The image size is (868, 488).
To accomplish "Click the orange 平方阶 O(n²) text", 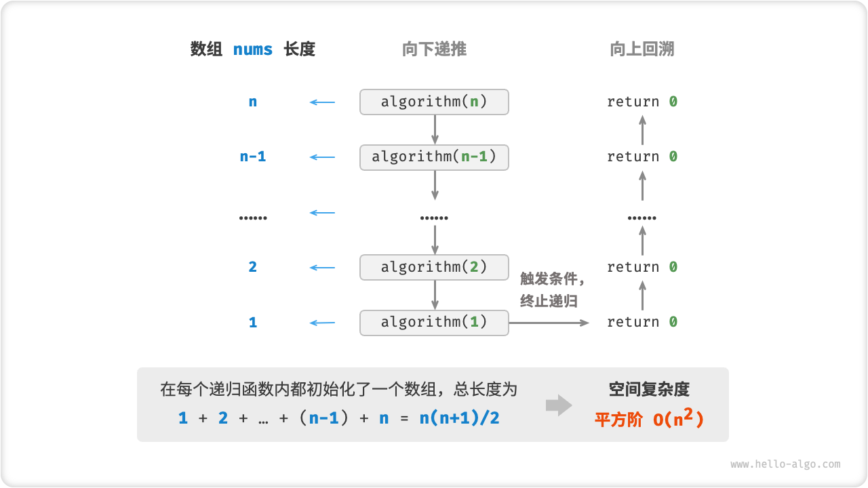I will pos(649,420).
